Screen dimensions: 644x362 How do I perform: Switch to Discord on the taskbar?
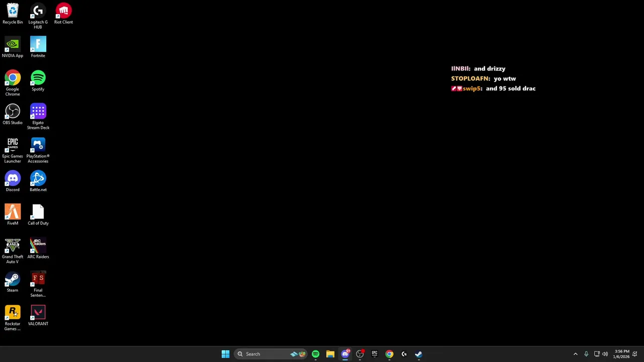345,354
